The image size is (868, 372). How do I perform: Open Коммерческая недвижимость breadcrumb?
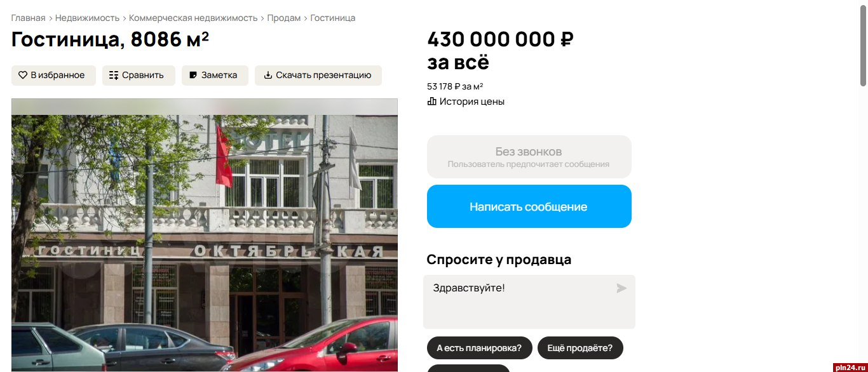(x=193, y=18)
